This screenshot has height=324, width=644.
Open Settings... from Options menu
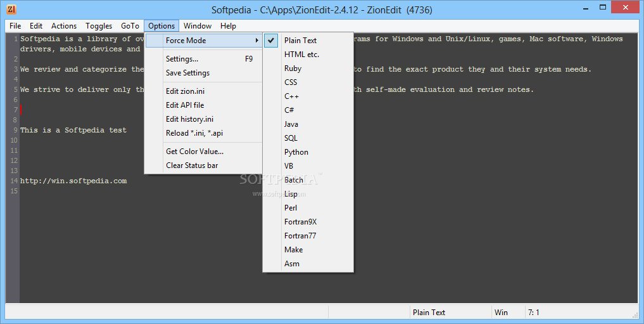tap(204, 59)
